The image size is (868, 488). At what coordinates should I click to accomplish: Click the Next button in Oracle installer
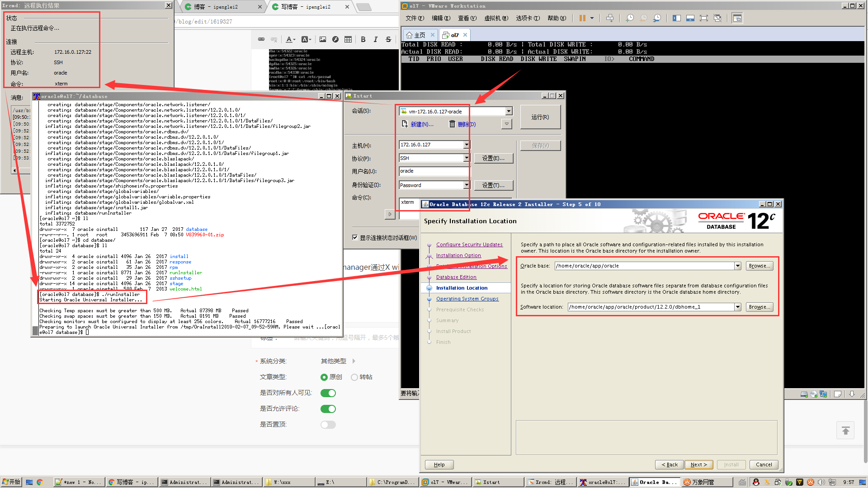coord(698,465)
